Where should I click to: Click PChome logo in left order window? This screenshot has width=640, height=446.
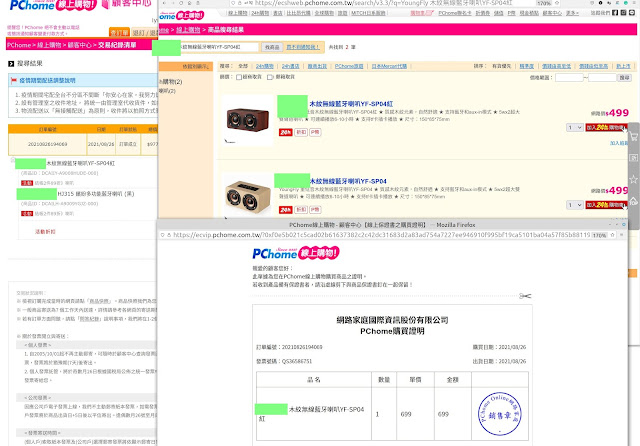coord(53,5)
